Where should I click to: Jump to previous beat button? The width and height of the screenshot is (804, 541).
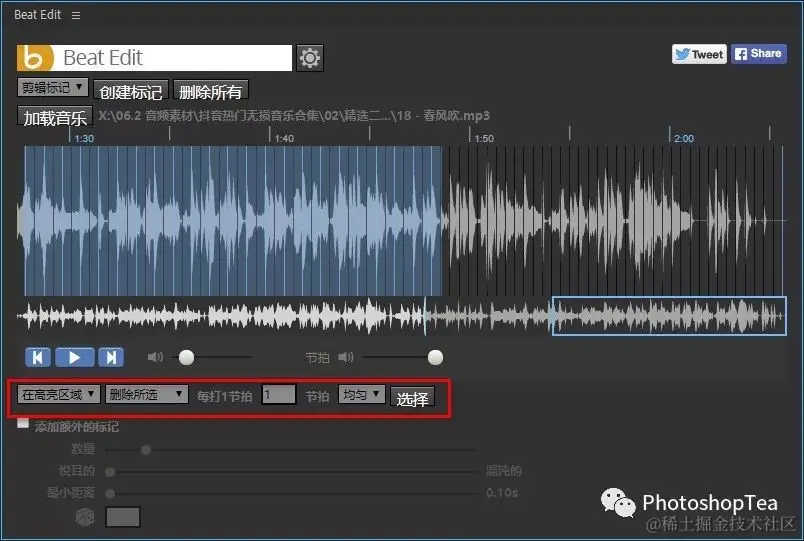[x=38, y=357]
